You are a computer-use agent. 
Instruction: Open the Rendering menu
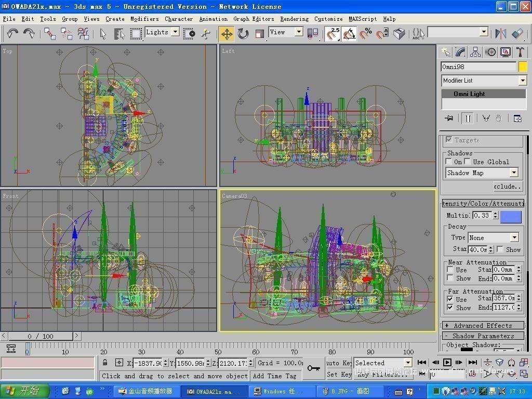coord(295,19)
